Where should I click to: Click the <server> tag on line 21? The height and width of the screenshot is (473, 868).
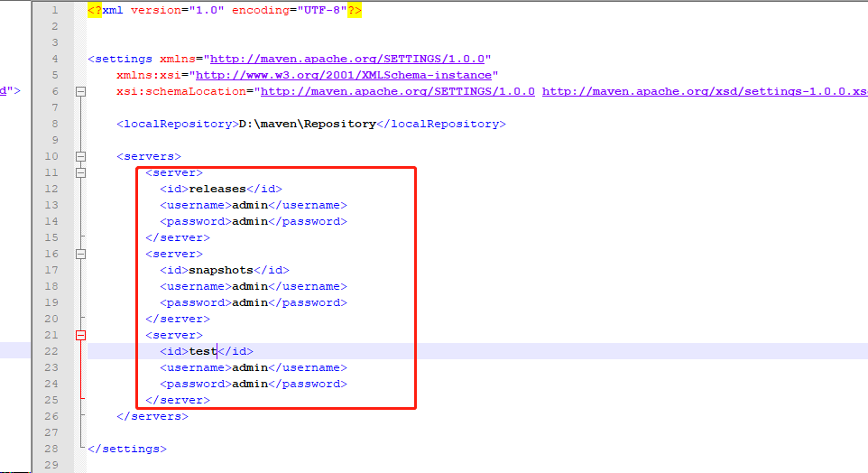(x=174, y=335)
